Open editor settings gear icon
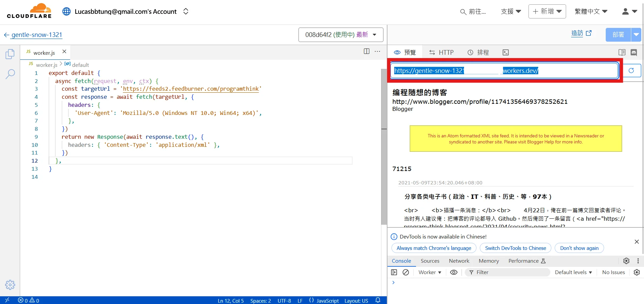The width and height of the screenshot is (644, 304). coord(10,285)
